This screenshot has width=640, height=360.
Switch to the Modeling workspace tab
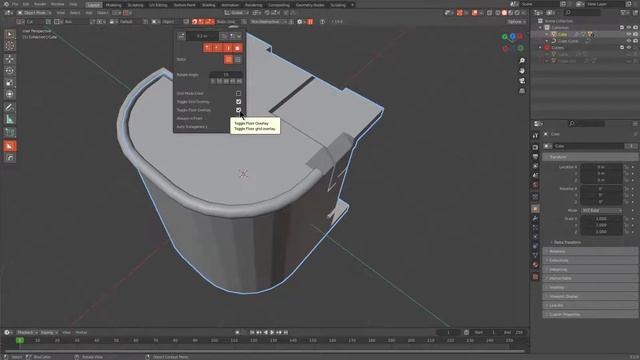[113, 5]
